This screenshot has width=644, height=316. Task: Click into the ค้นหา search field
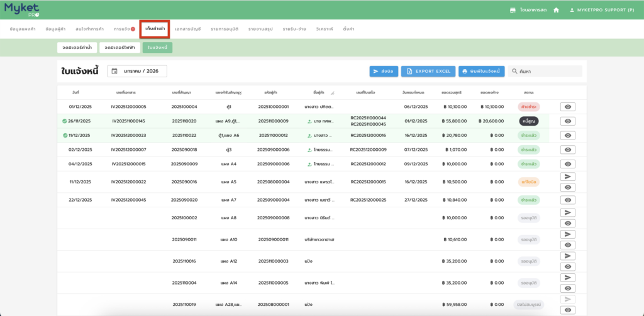[548, 72]
